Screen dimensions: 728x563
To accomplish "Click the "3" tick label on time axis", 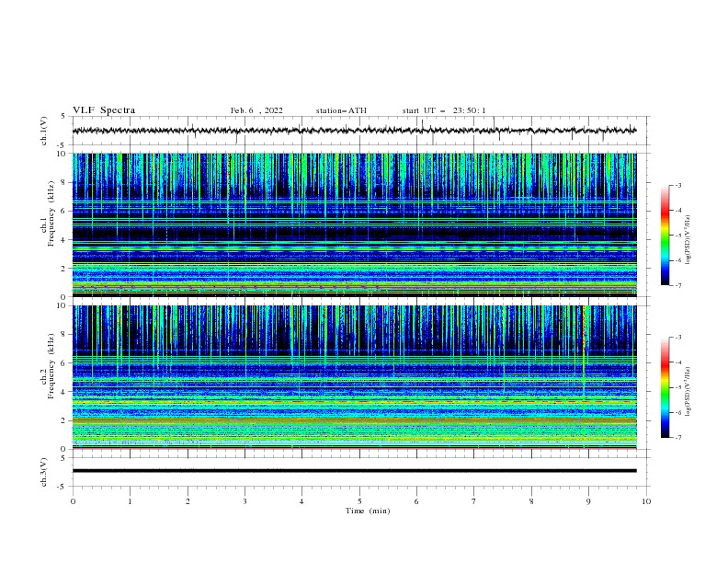I will pyautogui.click(x=245, y=501).
